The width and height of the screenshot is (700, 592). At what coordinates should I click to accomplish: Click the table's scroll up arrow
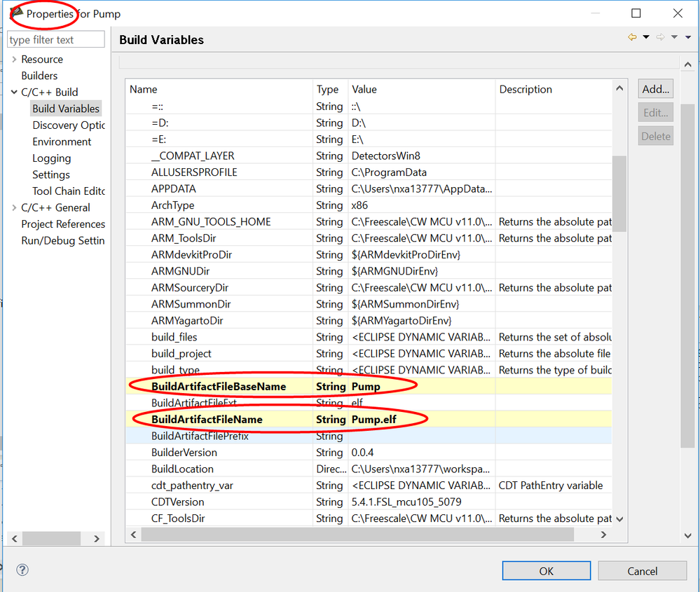(619, 88)
